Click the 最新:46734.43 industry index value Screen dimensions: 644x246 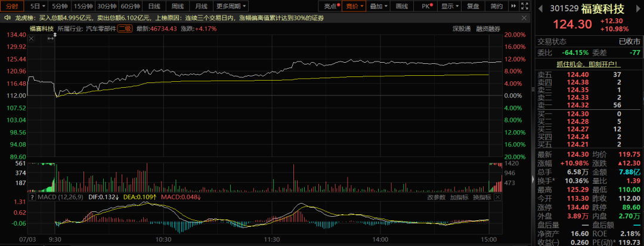pyautogui.click(x=156, y=29)
